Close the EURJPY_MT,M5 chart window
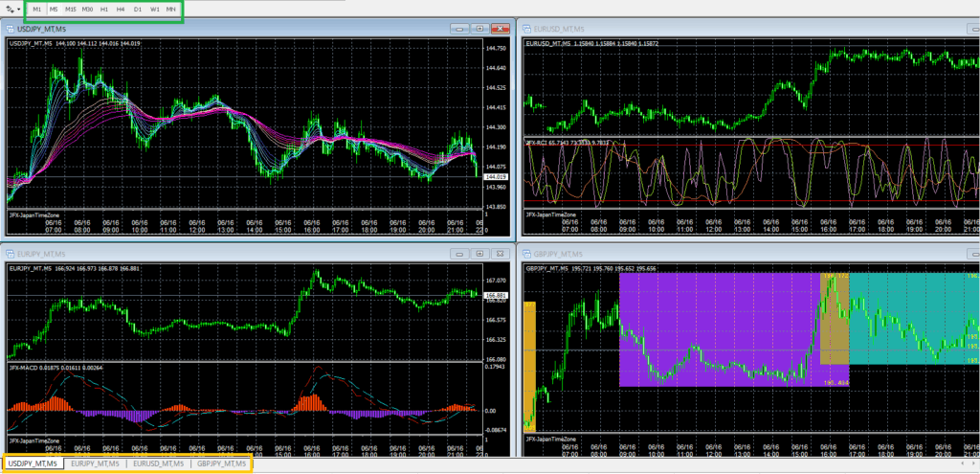The image size is (980, 474). pos(500,253)
